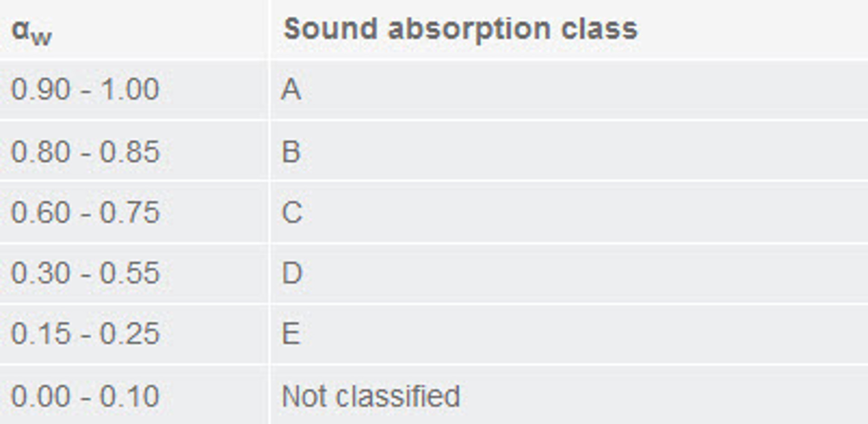
Task: Click the column divider beside Not classified
Action: point(269,396)
